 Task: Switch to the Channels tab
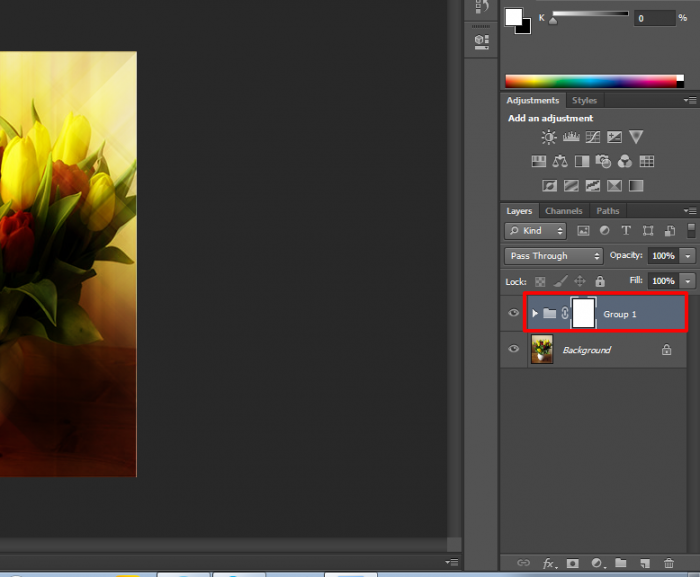click(563, 211)
